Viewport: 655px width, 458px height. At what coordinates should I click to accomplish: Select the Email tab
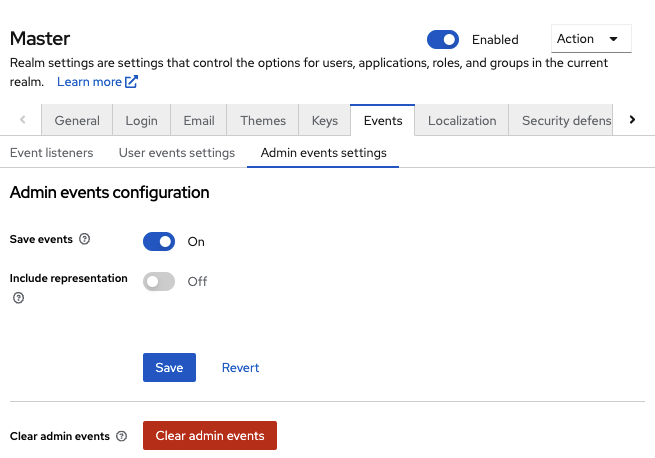[x=199, y=120]
